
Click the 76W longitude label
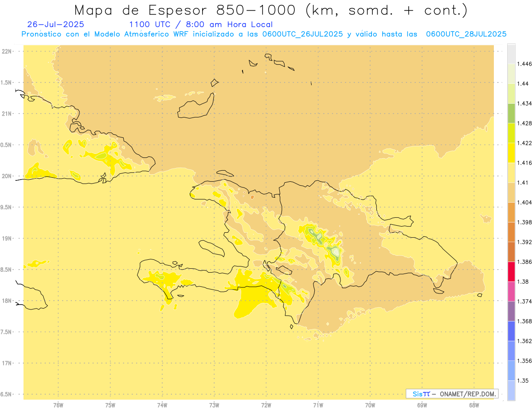coord(58,405)
